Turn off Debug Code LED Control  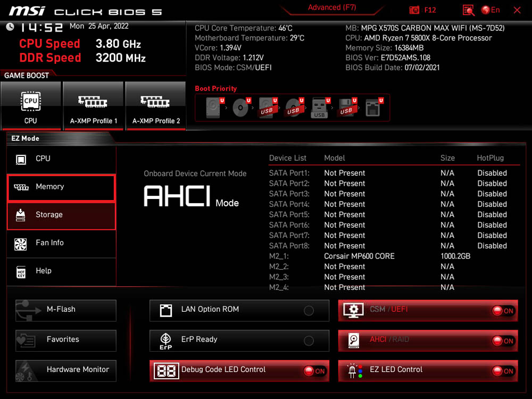pos(239,370)
